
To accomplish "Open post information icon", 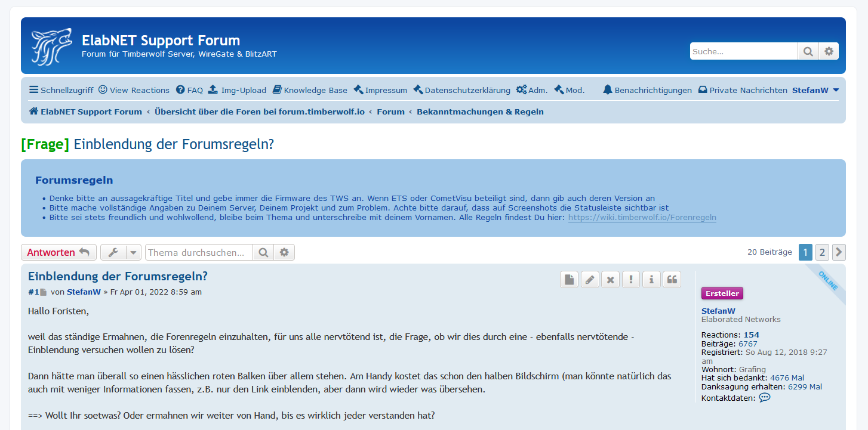I will coord(651,279).
